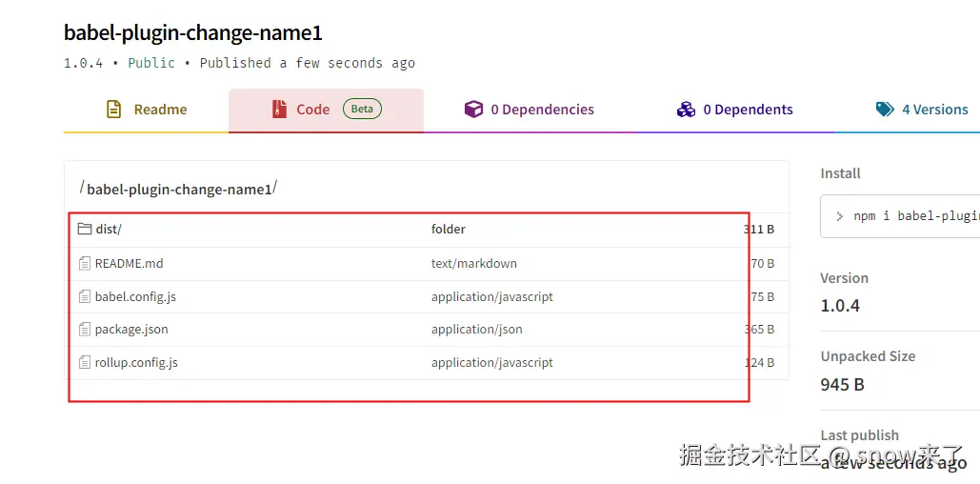Image resolution: width=980 pixels, height=484 pixels.
Task: Open package.json file
Action: [x=131, y=329]
